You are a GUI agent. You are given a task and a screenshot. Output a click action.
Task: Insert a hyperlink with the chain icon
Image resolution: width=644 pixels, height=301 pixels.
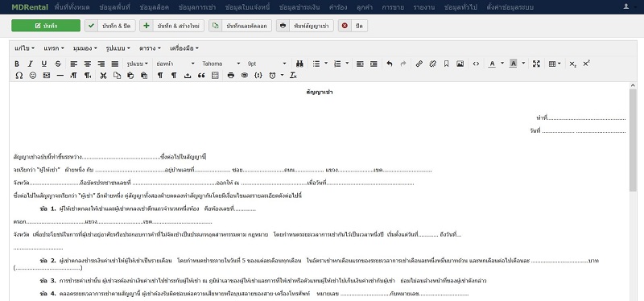[x=419, y=64]
